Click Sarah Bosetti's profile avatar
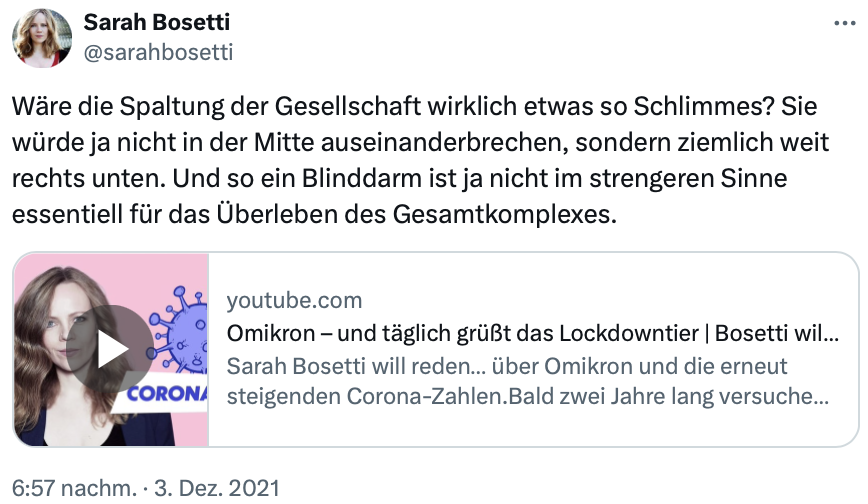This screenshot has width=868, height=504. [x=41, y=38]
